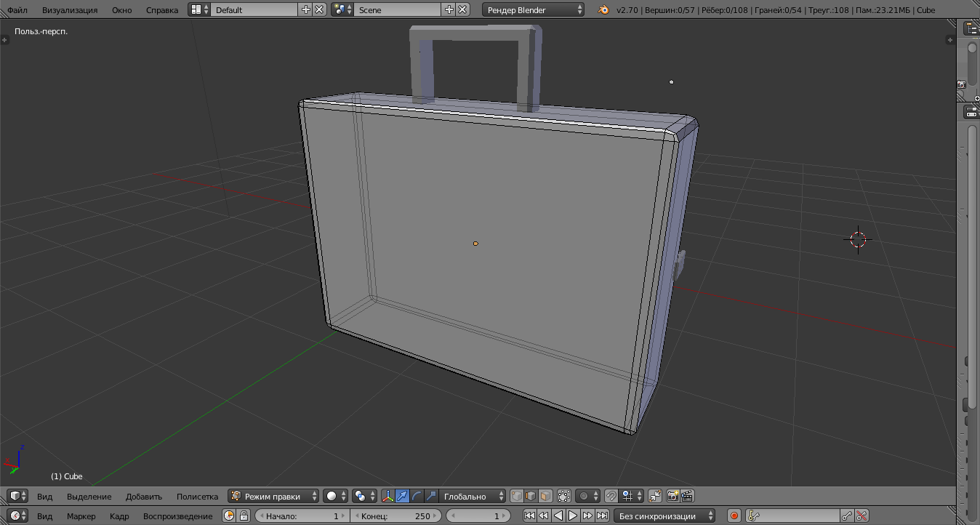980x525 pixels.
Task: Click the delete keyframe crossed key icon
Action: pos(861,516)
